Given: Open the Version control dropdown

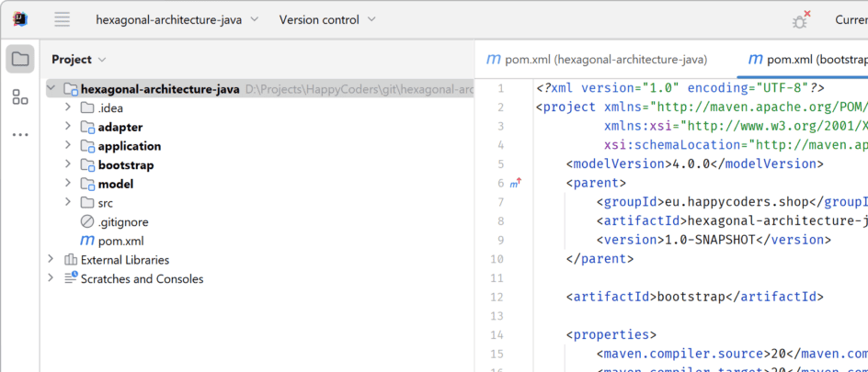Looking at the screenshot, I should pyautogui.click(x=326, y=19).
